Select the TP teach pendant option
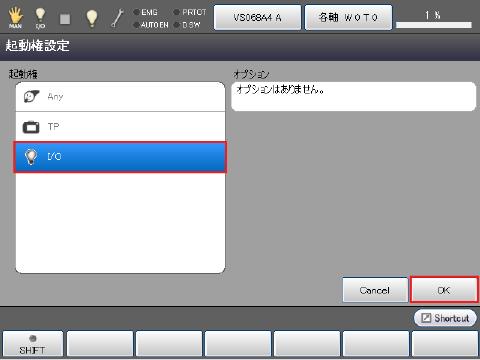Viewport: 480px width, 360px height. (x=120, y=127)
